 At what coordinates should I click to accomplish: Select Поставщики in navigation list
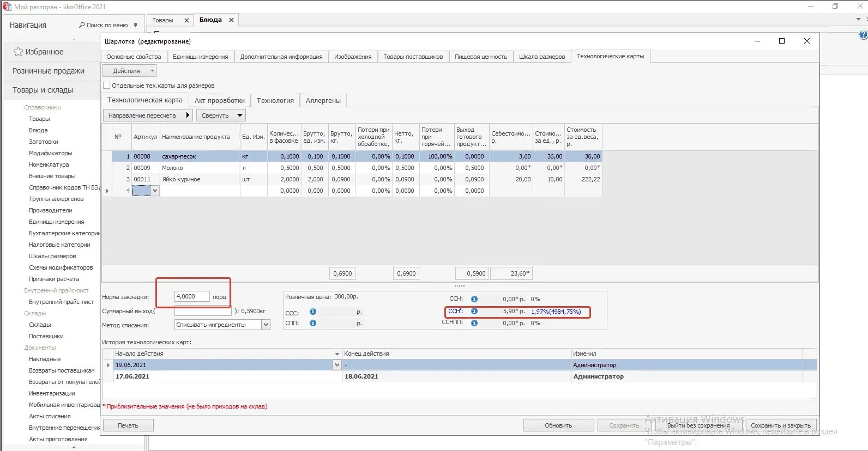(46, 336)
